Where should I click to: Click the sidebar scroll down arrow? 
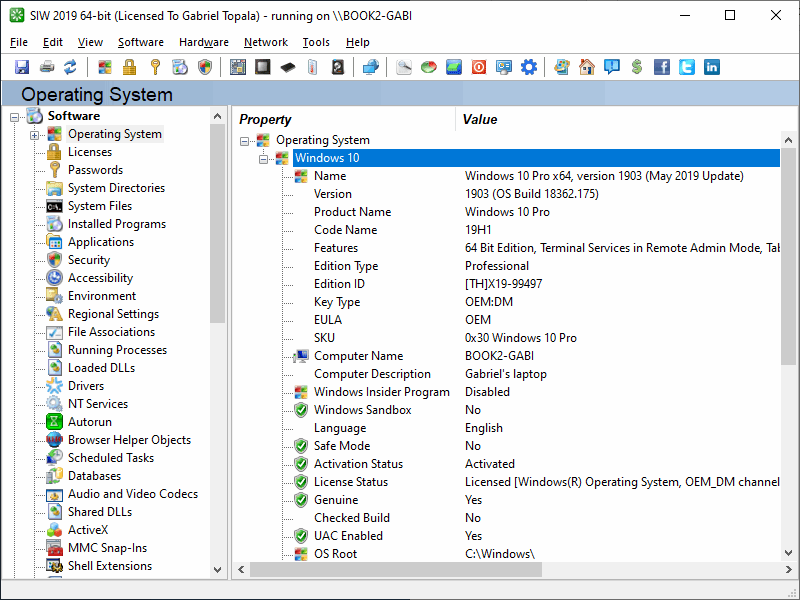coord(217,569)
